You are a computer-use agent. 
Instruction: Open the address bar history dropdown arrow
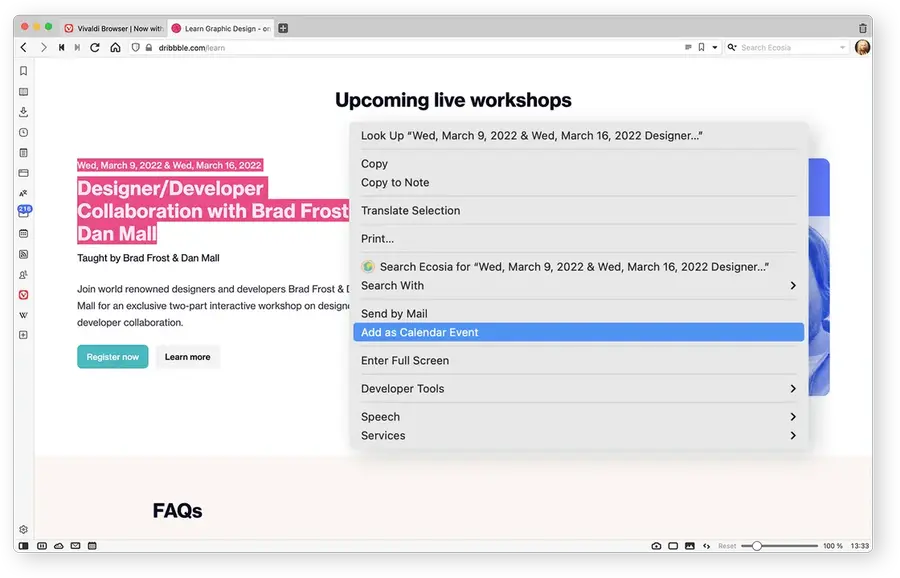715,48
